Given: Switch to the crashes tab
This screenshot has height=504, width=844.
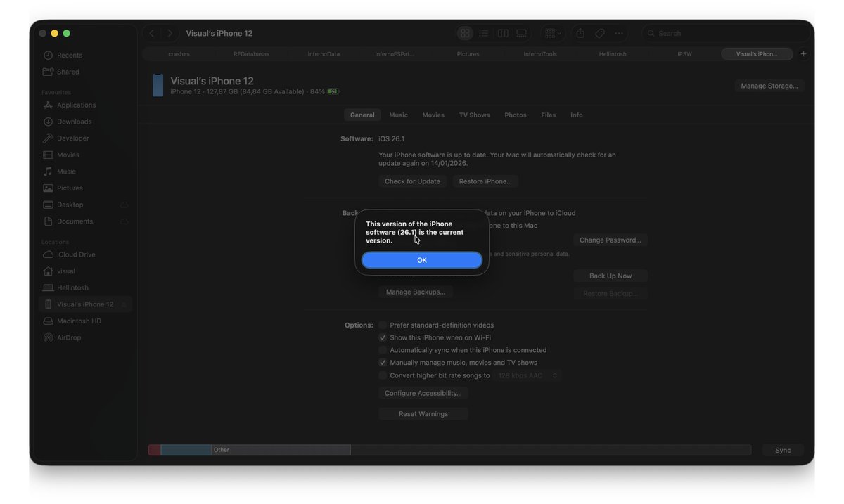Looking at the screenshot, I should point(179,54).
